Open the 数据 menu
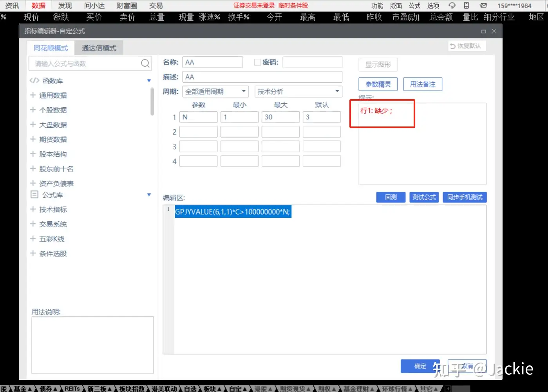Viewport: 548px width, 392px height. pos(38,5)
